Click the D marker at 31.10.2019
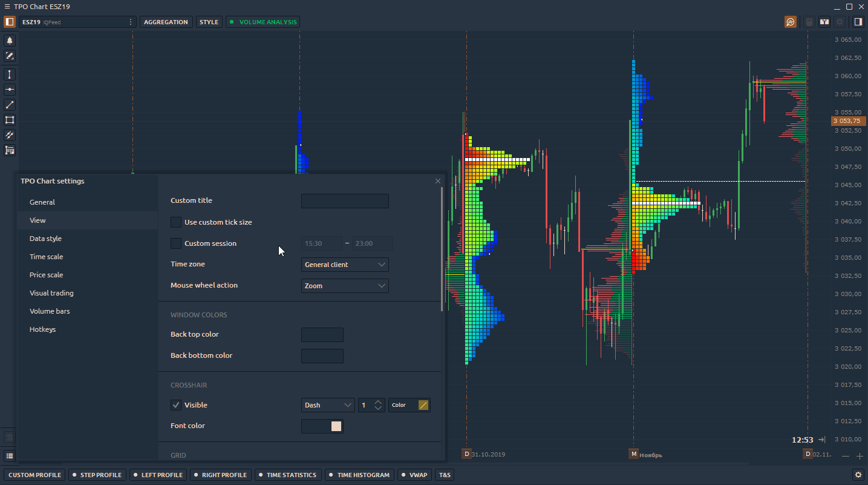Image resolution: width=868 pixels, height=485 pixels. (466, 454)
